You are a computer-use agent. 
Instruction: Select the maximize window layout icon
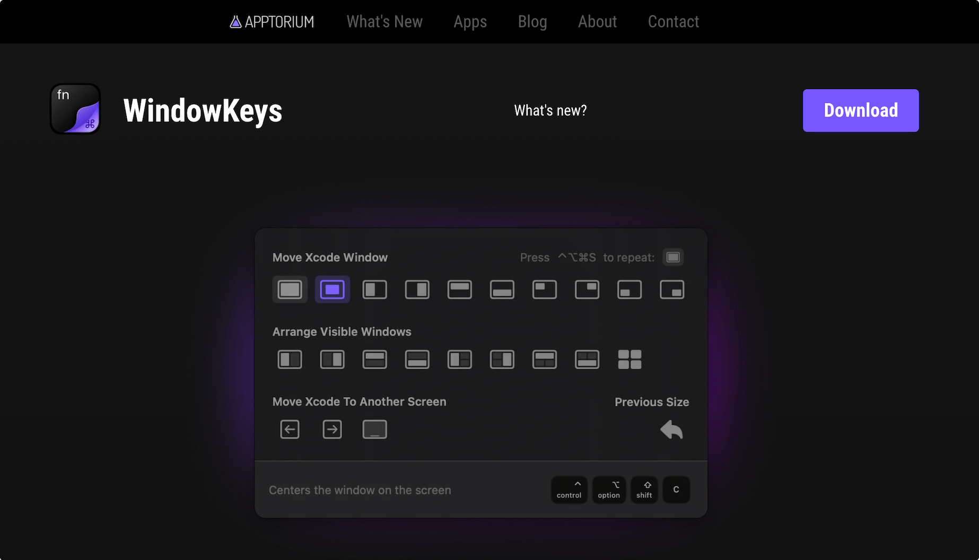coord(290,290)
